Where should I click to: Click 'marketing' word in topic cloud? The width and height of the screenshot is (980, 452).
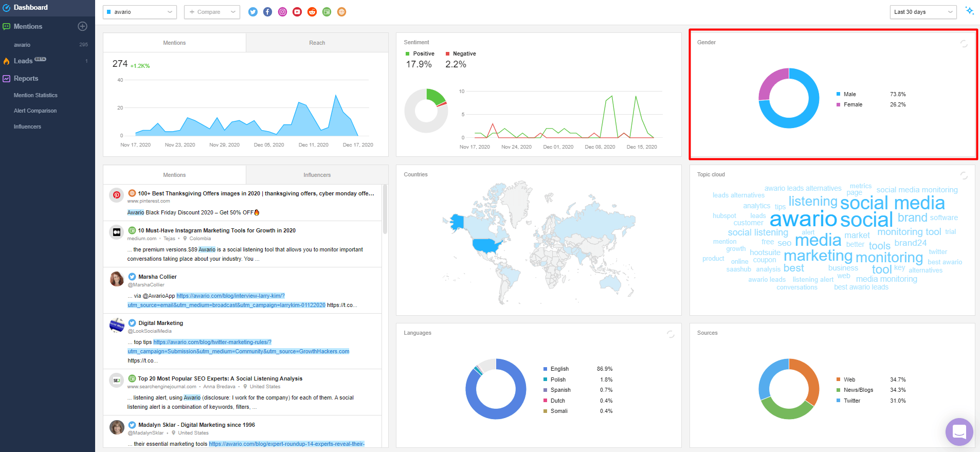(818, 256)
